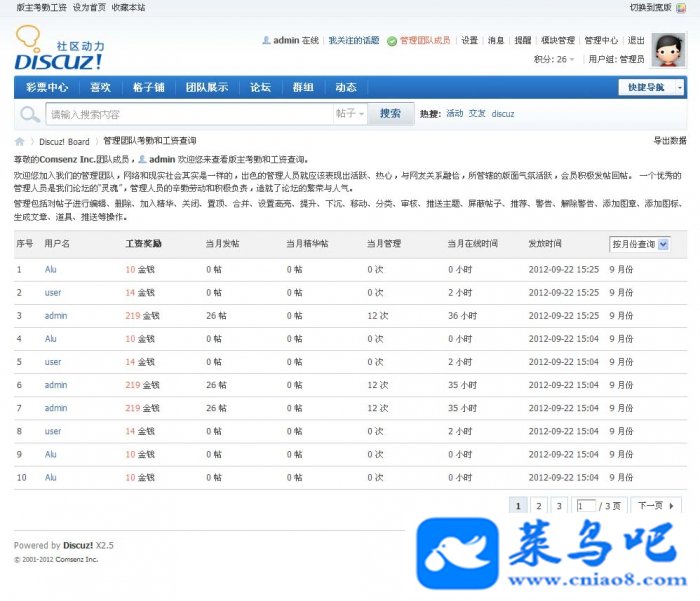
Task: Open the admin user avatar
Action: (668, 50)
